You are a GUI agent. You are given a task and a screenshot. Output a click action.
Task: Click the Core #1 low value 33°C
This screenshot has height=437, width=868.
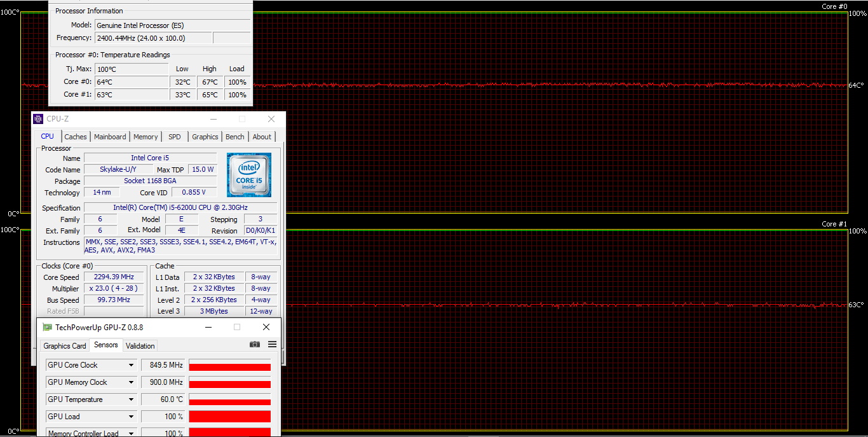pyautogui.click(x=182, y=95)
